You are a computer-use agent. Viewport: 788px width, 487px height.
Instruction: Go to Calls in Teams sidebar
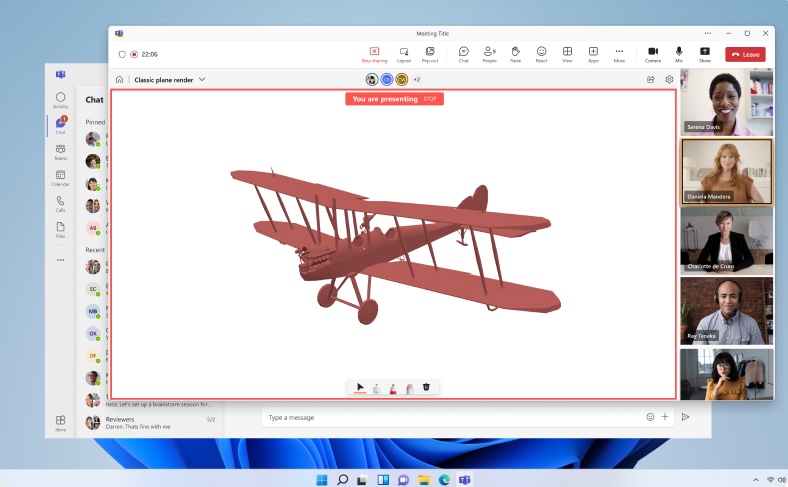point(60,203)
